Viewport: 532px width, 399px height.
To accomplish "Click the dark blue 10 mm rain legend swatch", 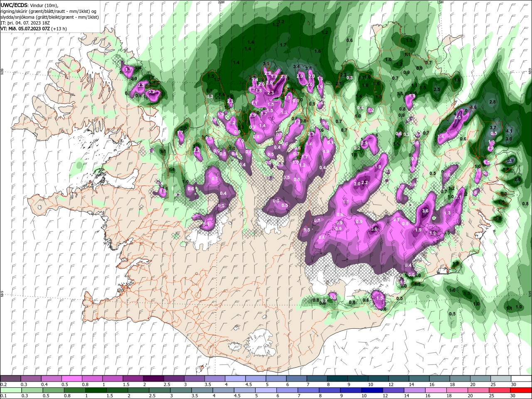I will [x=371, y=390].
